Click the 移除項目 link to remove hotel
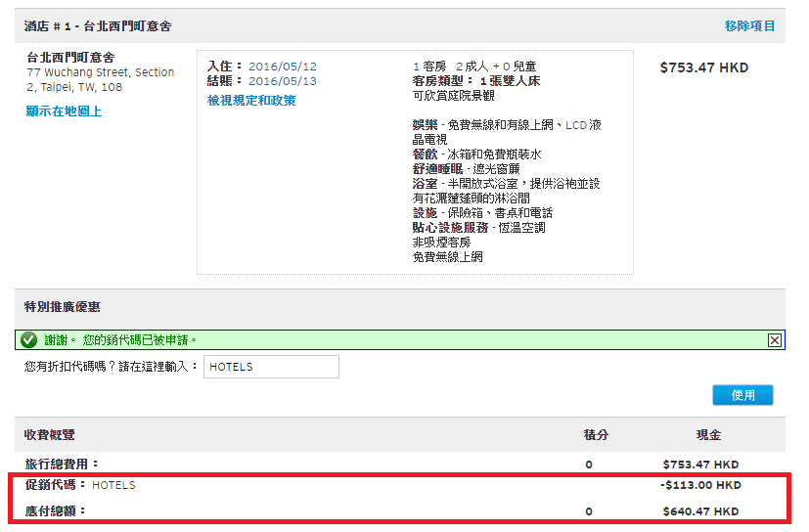The width and height of the screenshot is (809, 532). coord(749,26)
